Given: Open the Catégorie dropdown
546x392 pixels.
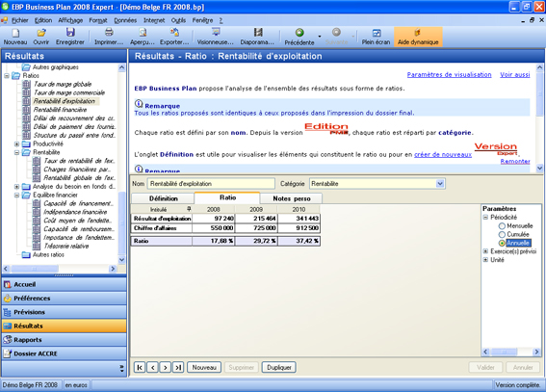Looking at the screenshot, I should [440, 183].
